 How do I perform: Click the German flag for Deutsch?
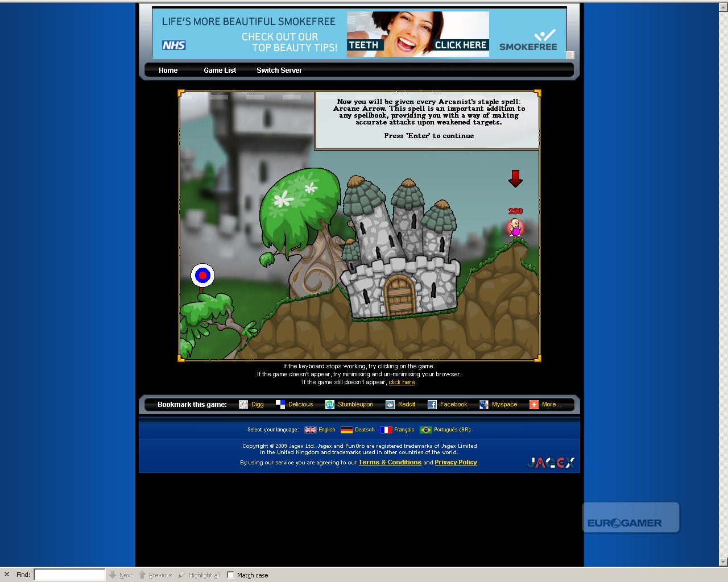point(347,430)
